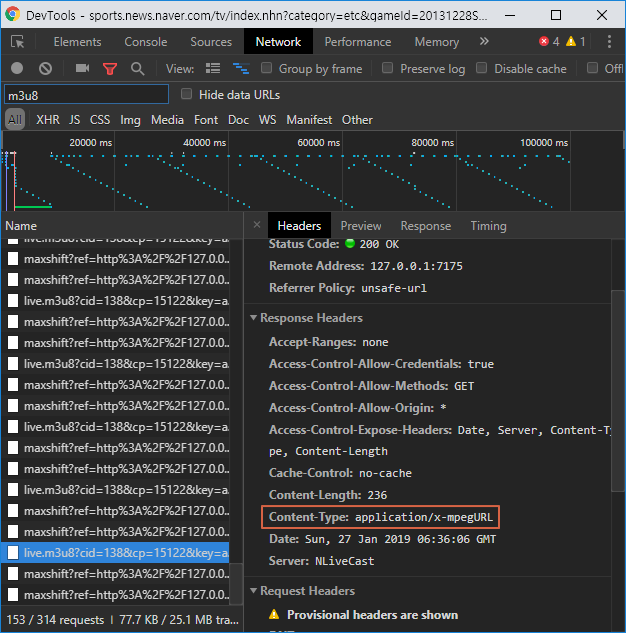This screenshot has height=633, width=626.
Task: Enable Group by frame checkbox
Action: (x=266, y=68)
